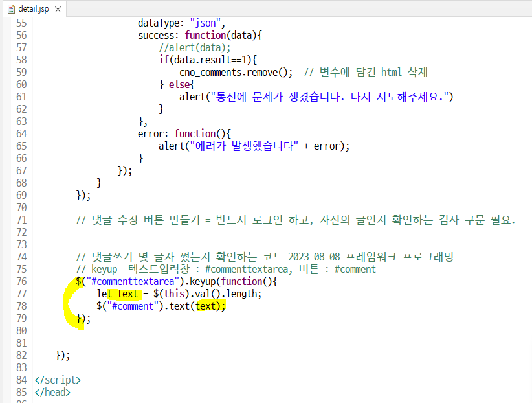Click line number 84 in gutter
Viewport: 532px width, 403px height.
pos(21,380)
